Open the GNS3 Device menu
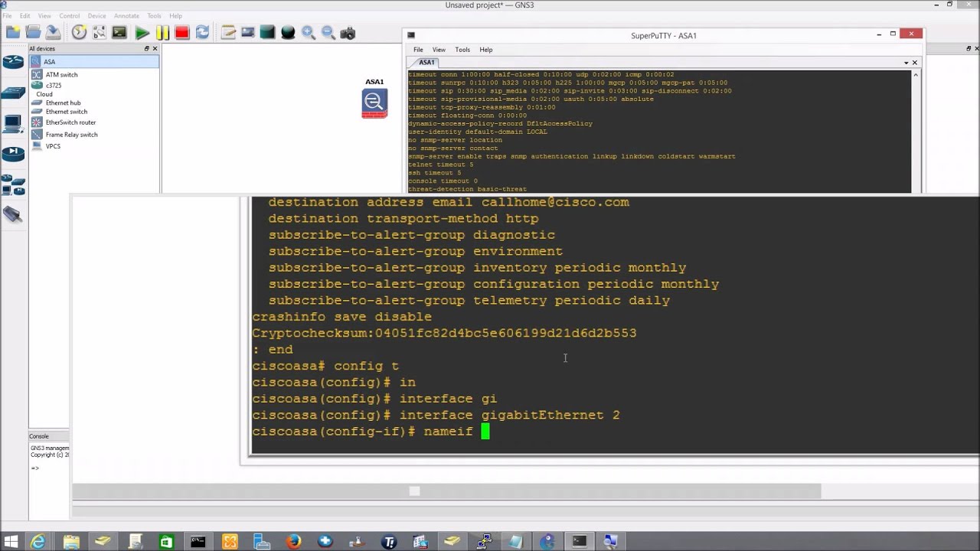Image resolution: width=980 pixels, height=551 pixels. (x=96, y=15)
